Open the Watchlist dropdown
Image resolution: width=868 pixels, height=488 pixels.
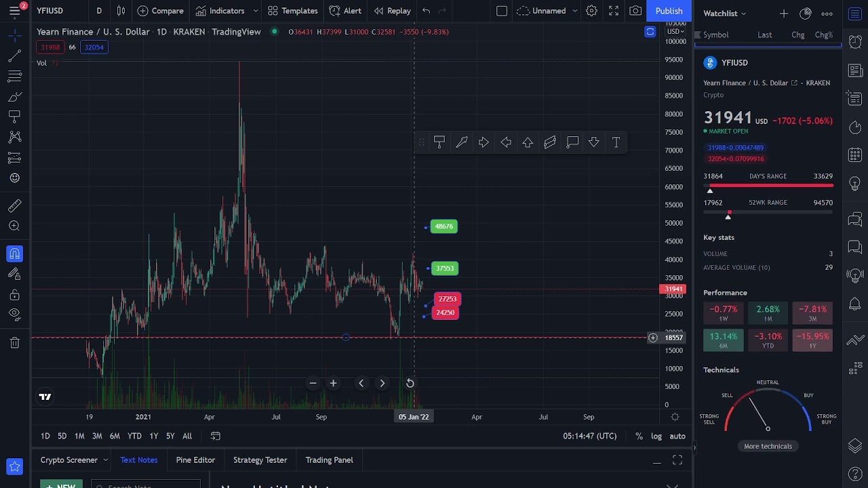724,14
